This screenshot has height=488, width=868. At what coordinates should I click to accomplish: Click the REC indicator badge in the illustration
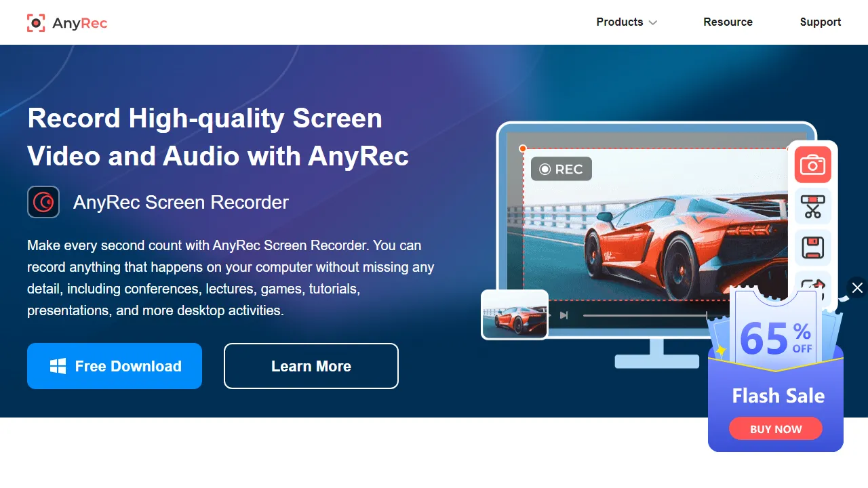click(561, 169)
